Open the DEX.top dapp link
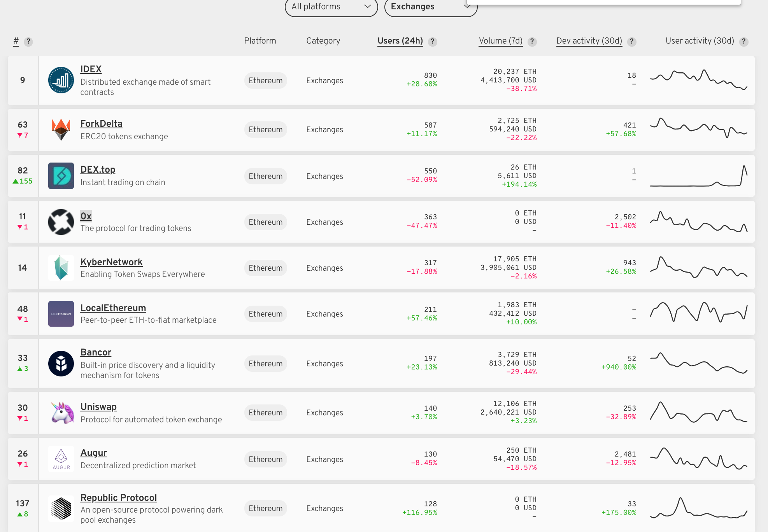The image size is (768, 532). (98, 170)
